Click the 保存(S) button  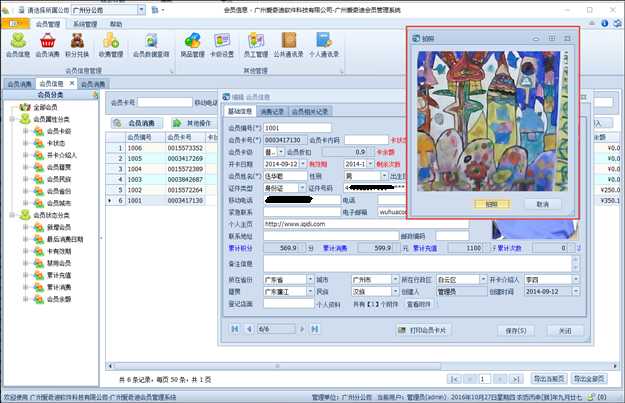click(516, 330)
